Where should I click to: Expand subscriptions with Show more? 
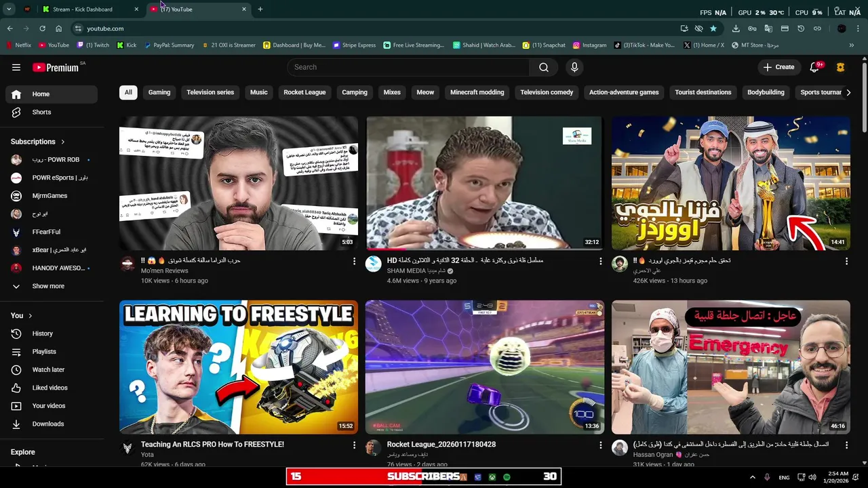pyautogui.click(x=52, y=286)
